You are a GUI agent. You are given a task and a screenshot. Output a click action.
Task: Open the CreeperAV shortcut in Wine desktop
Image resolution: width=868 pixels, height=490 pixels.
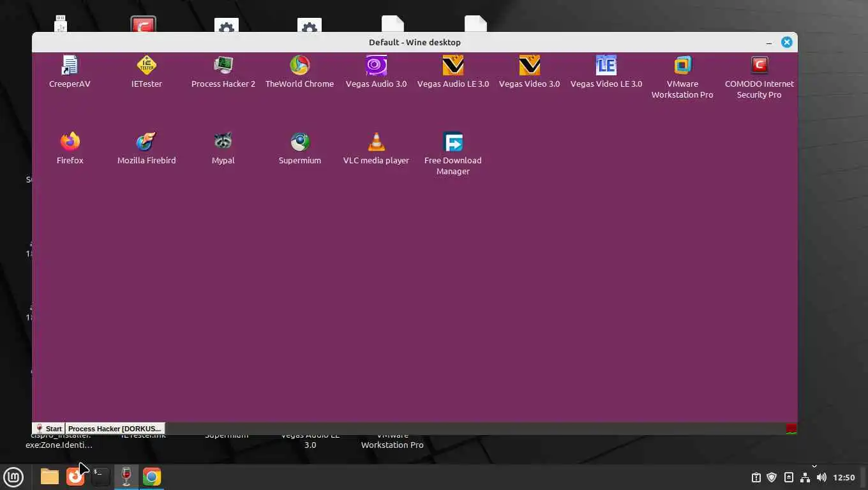70,66
